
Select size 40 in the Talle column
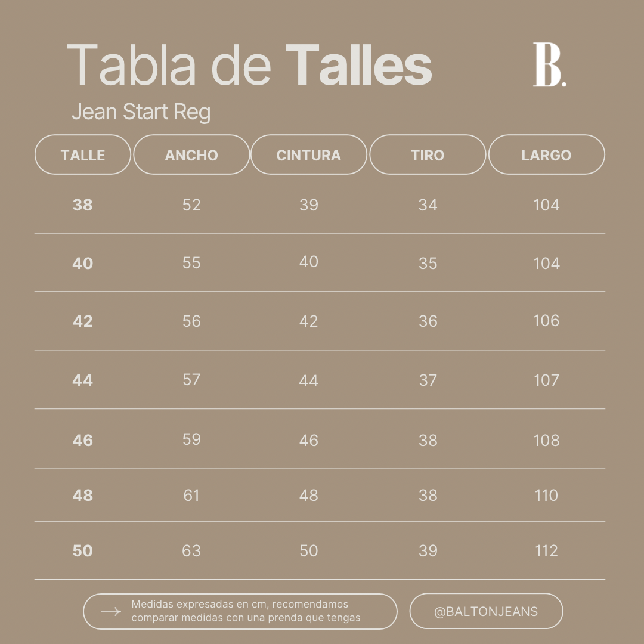82,264
